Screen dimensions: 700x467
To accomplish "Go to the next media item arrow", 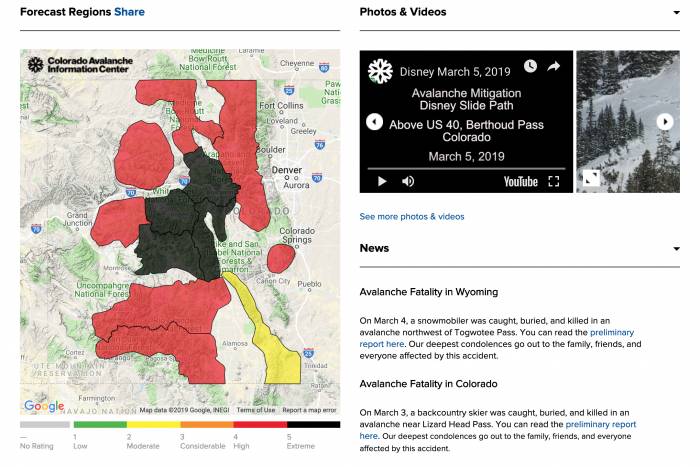I will 665,121.
